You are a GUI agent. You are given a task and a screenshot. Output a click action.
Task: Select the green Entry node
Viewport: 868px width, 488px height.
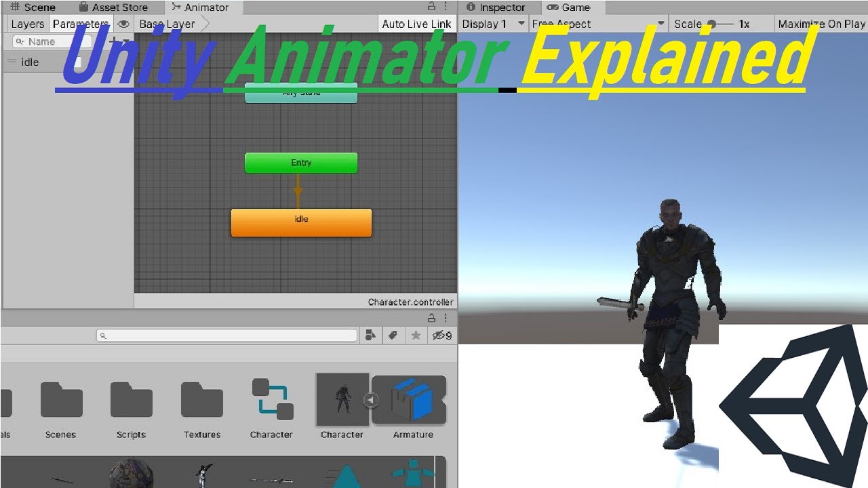(301, 163)
